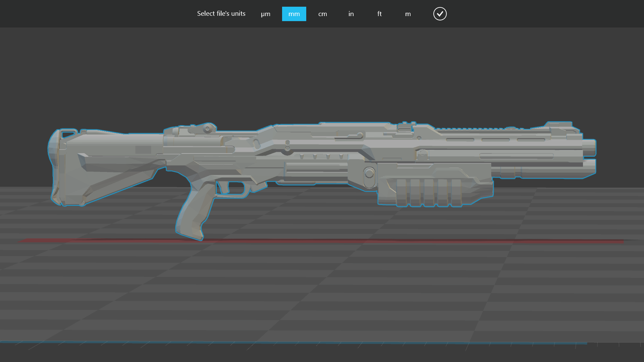The image size is (644, 362).
Task: Select micrometers (µm) as file units
Action: point(266,14)
